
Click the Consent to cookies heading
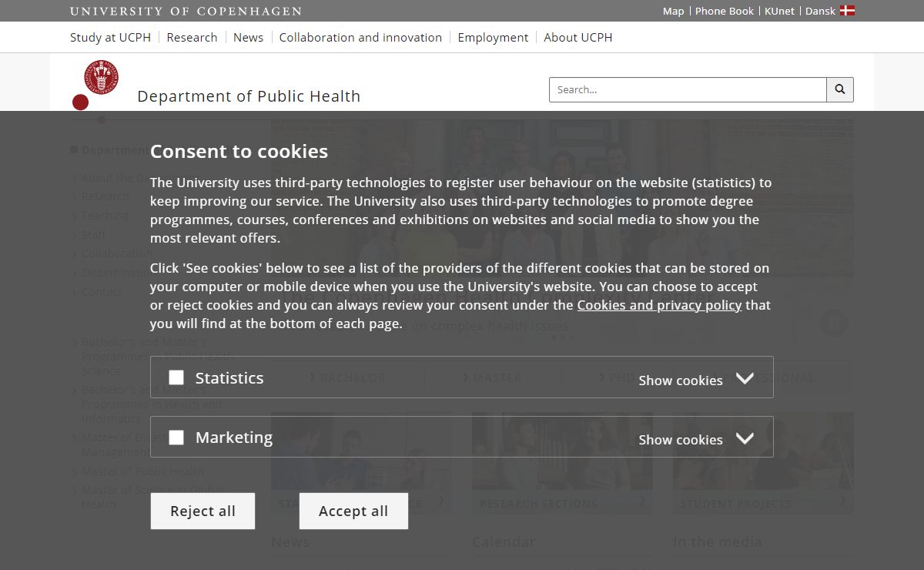point(239,151)
